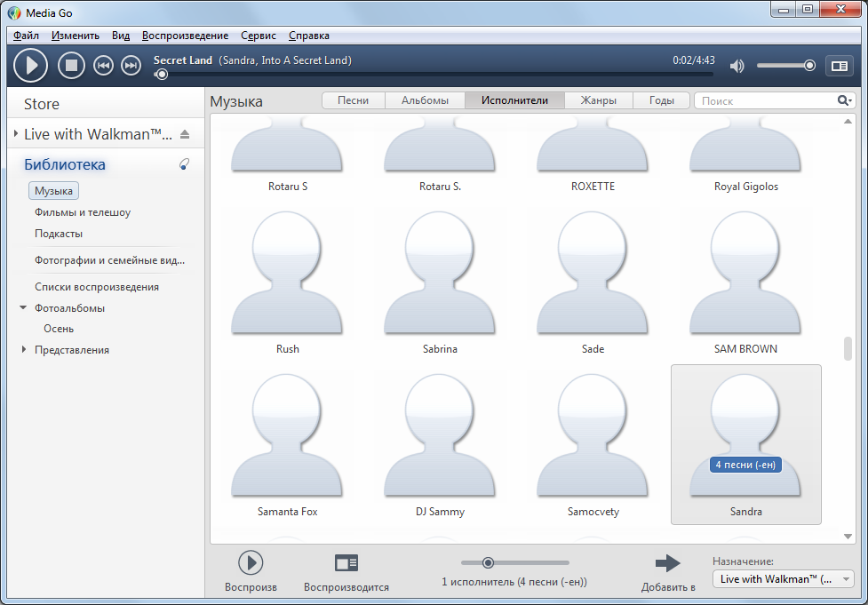Switch to the Альбомы tab
This screenshot has width=868, height=605.
click(x=426, y=100)
